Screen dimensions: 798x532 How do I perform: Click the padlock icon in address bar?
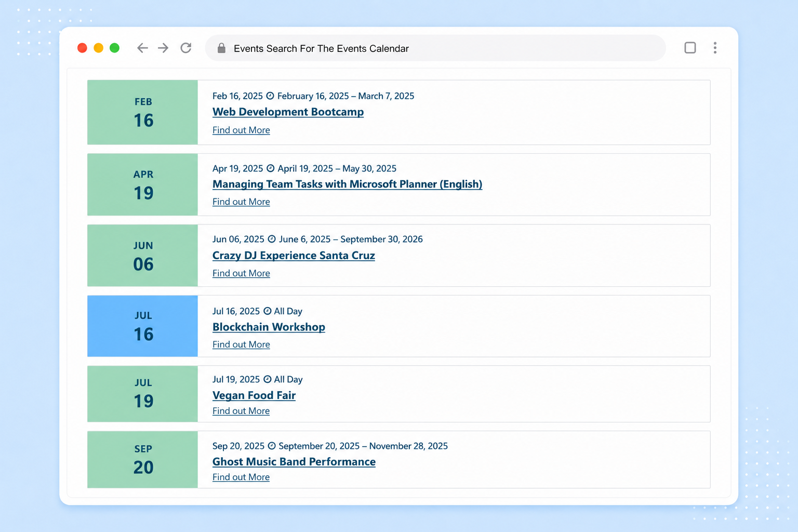tap(221, 48)
